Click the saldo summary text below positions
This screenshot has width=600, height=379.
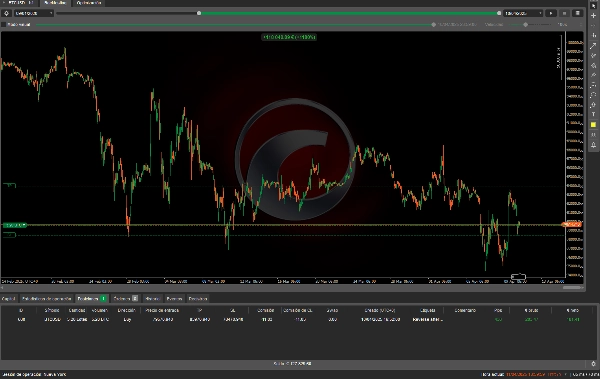(292, 364)
